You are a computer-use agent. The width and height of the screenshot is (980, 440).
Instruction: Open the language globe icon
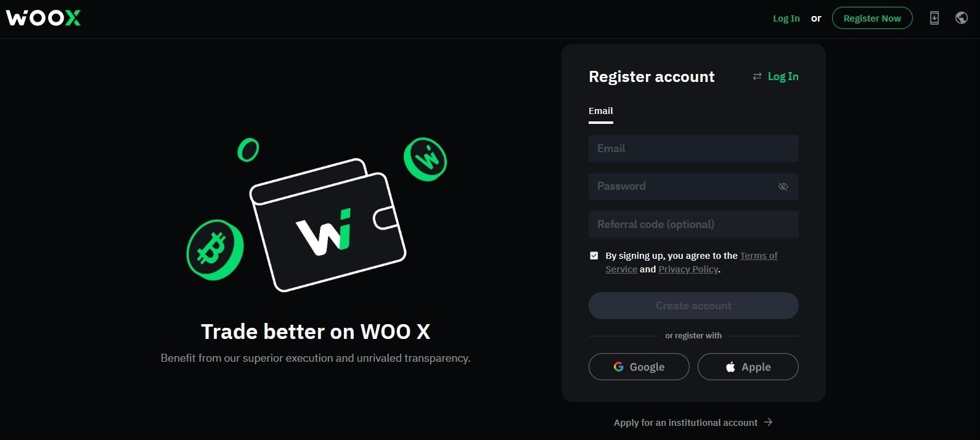[x=962, y=18]
